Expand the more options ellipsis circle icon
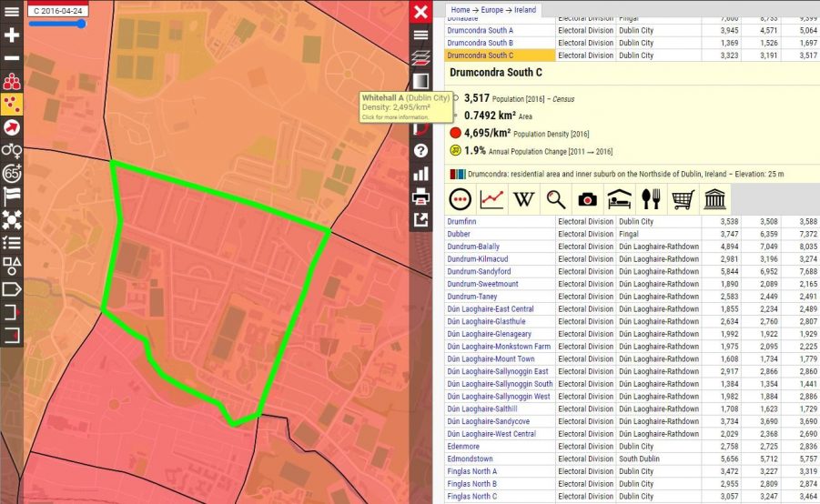This screenshot has width=820, height=504. click(461, 199)
